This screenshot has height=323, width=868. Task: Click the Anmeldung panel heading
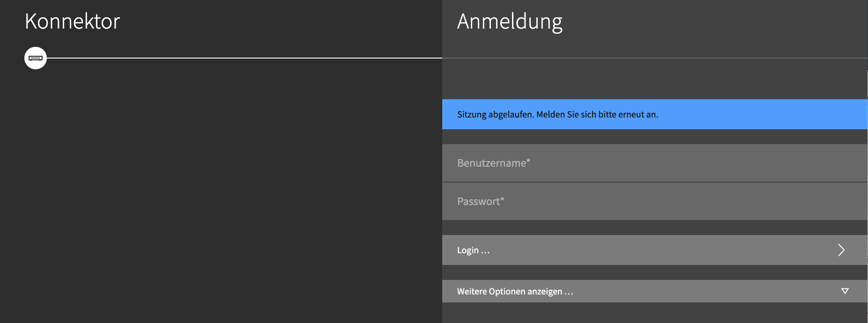pyautogui.click(x=510, y=22)
